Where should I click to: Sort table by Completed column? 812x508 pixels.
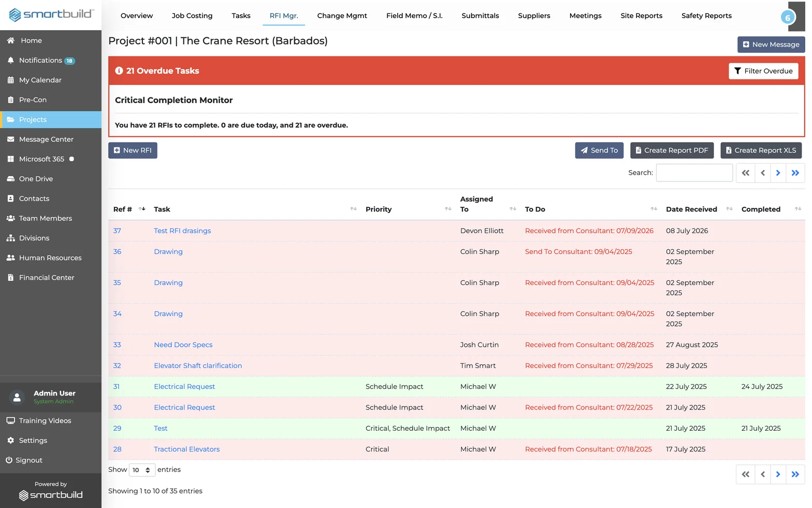[798, 209]
